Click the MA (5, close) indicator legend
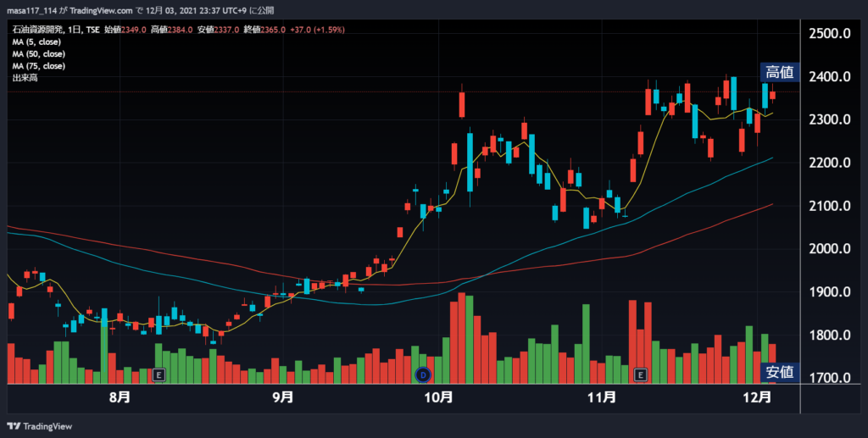The width and height of the screenshot is (868, 438). tap(36, 42)
